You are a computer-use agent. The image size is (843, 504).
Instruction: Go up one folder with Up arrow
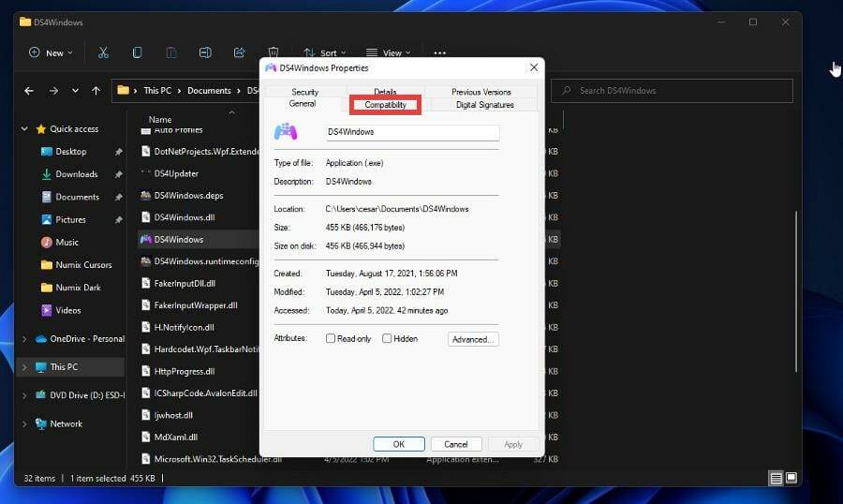click(x=96, y=91)
